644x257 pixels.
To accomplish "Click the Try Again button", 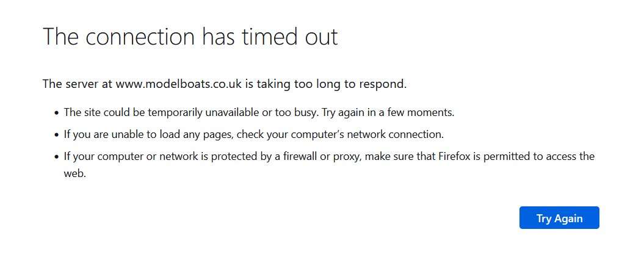I will [559, 217].
